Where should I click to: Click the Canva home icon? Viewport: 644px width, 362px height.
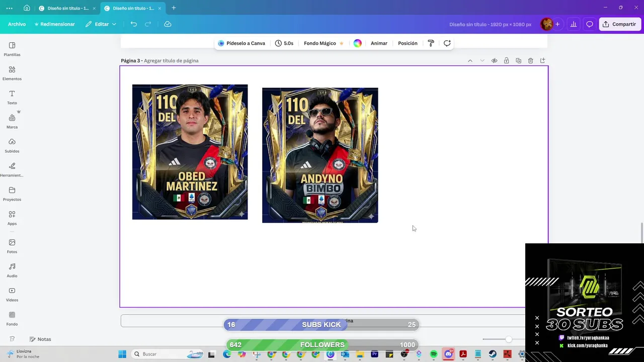(27, 8)
